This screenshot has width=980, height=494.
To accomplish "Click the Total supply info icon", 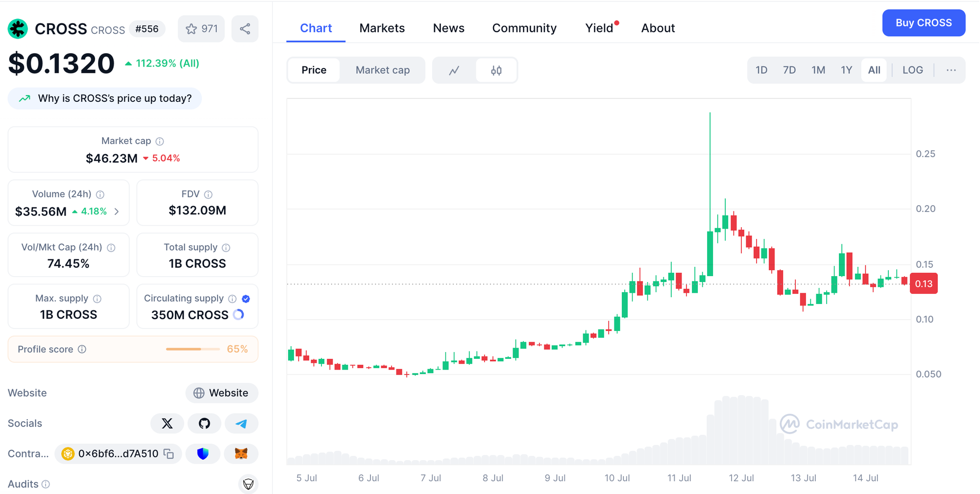I will tap(226, 248).
